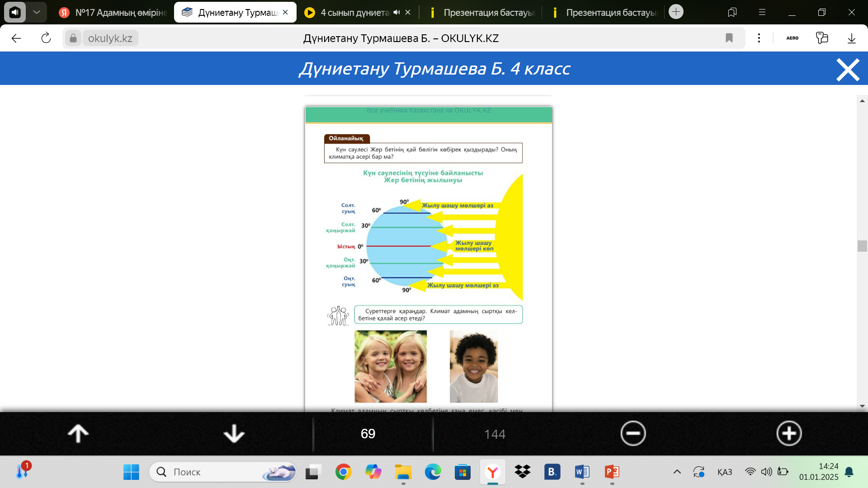Screen dimensions: 868x488
Task: Click the okulyk.kz site address
Action: (x=110, y=38)
